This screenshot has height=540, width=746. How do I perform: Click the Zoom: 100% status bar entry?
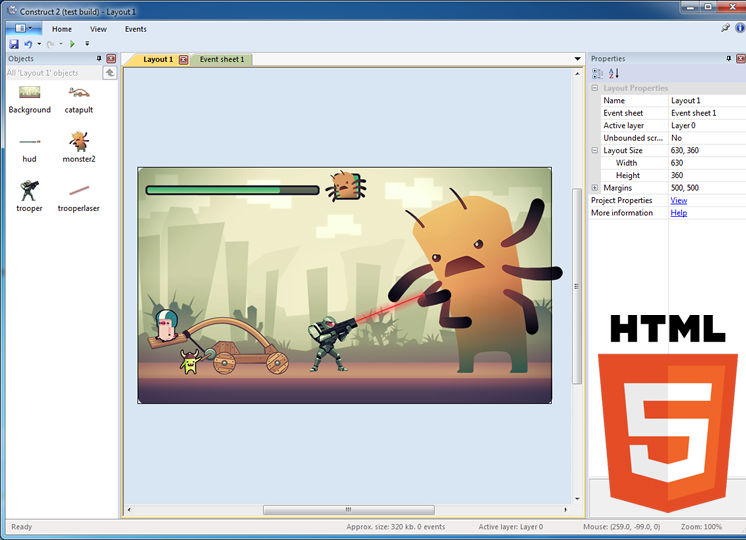701,527
